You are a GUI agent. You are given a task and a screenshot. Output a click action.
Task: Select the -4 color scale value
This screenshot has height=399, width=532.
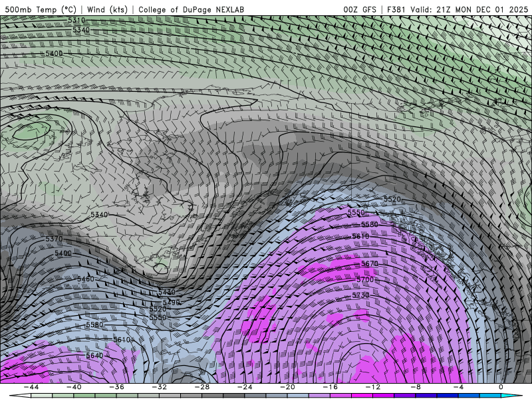coord(458,387)
